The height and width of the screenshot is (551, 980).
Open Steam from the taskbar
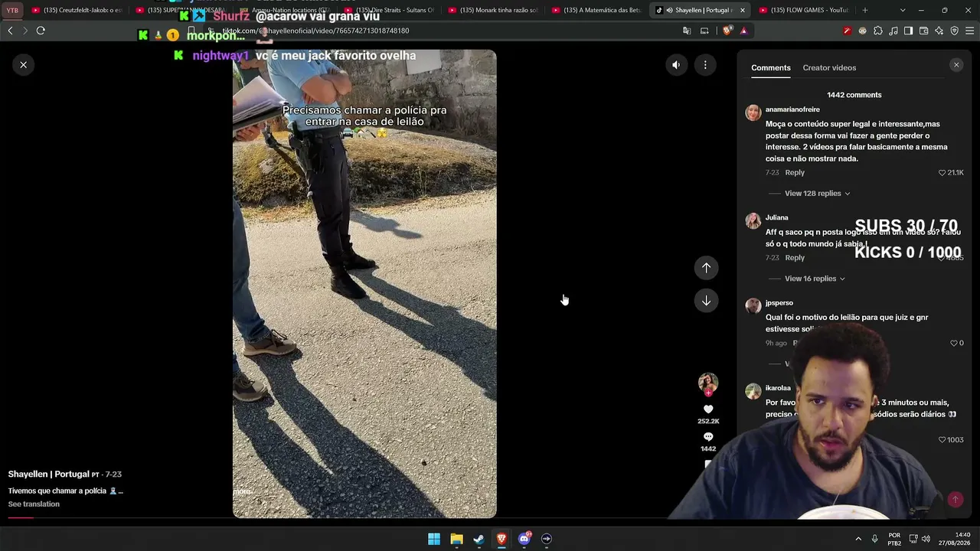[479, 539]
